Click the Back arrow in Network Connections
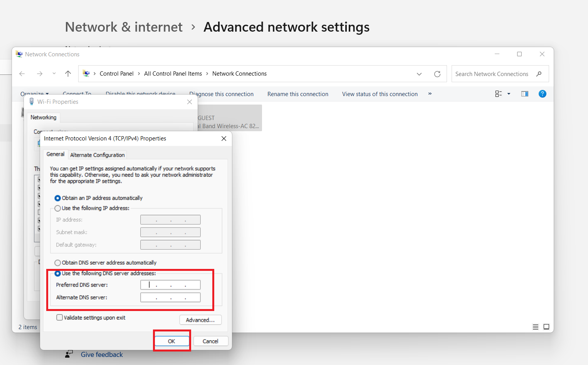The image size is (588, 365). click(x=22, y=74)
